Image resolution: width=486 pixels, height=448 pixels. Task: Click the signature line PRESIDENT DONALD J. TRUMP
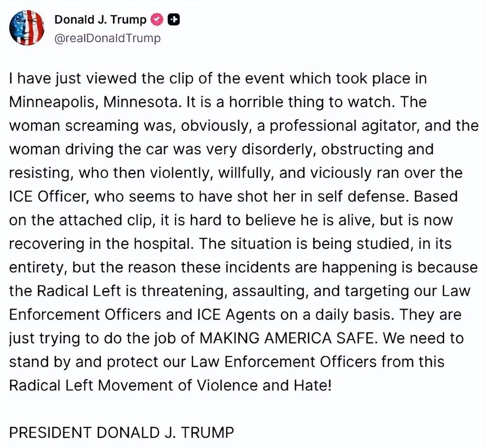coord(121,433)
